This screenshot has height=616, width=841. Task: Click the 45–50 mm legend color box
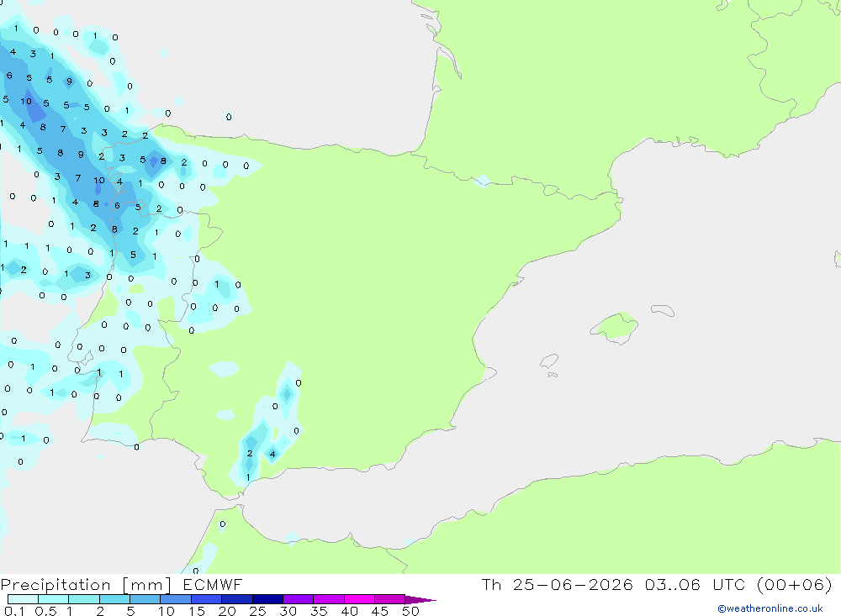(390, 599)
